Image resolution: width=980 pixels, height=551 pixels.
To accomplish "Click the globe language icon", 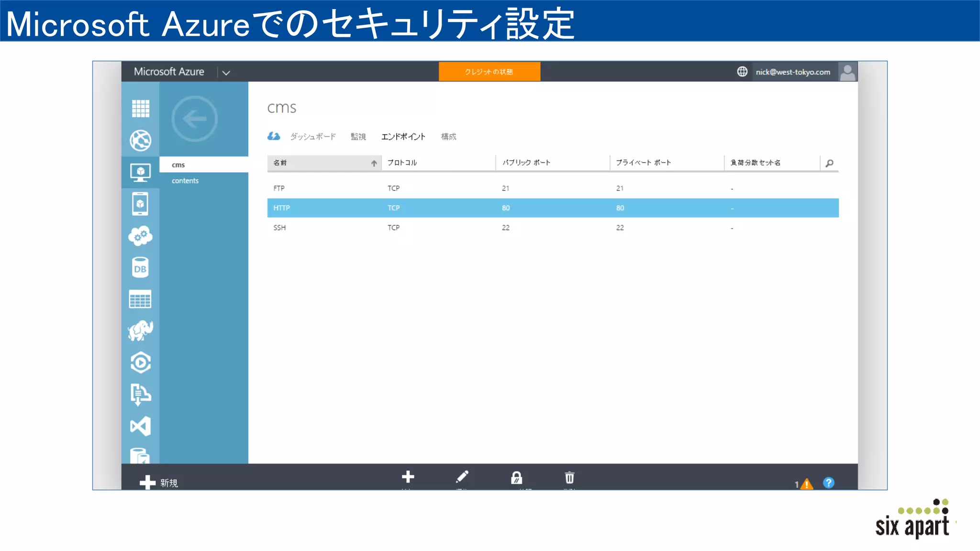I will click(742, 72).
